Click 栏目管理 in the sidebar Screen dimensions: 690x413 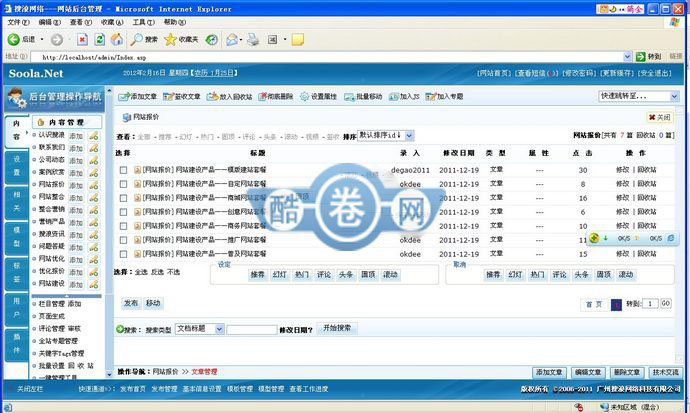(x=51, y=304)
